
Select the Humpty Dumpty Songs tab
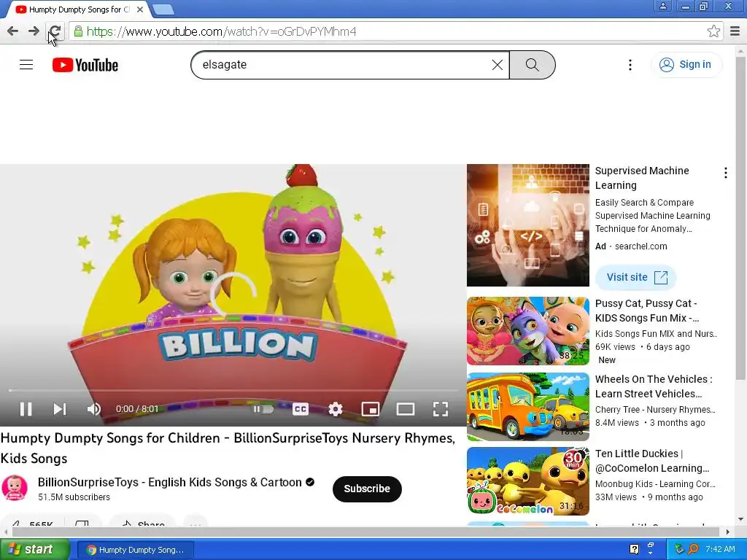click(79, 9)
